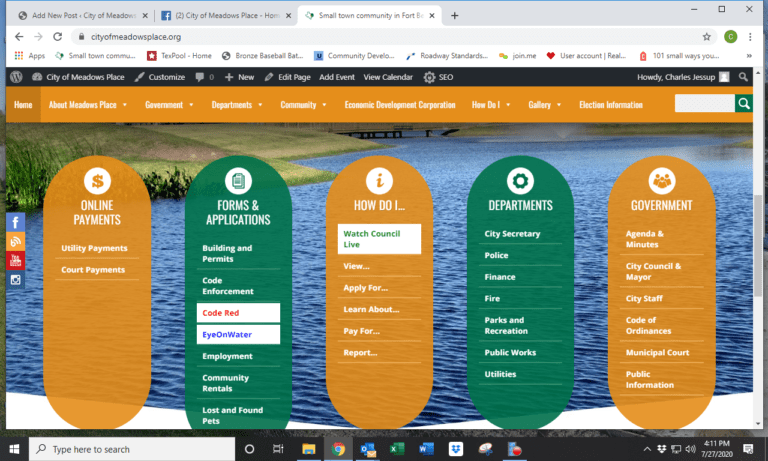Open the Municipal Court link
768x461 pixels.
pos(657,352)
